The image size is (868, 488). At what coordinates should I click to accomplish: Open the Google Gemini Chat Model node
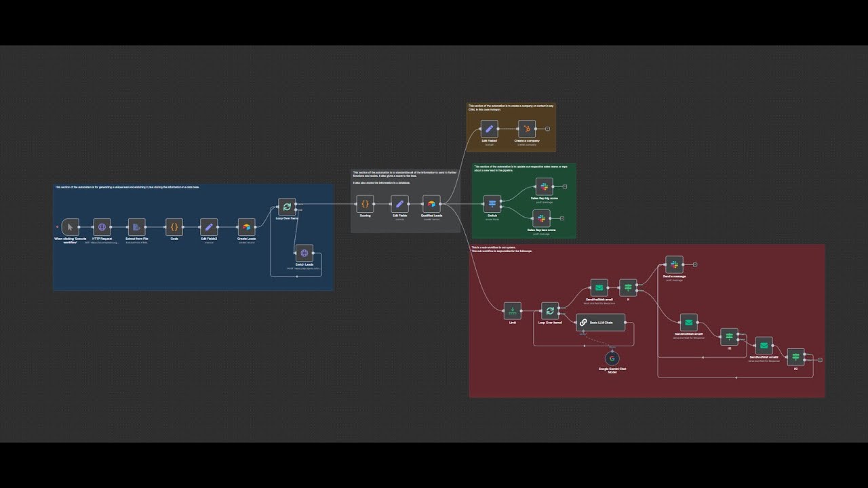[x=612, y=359]
